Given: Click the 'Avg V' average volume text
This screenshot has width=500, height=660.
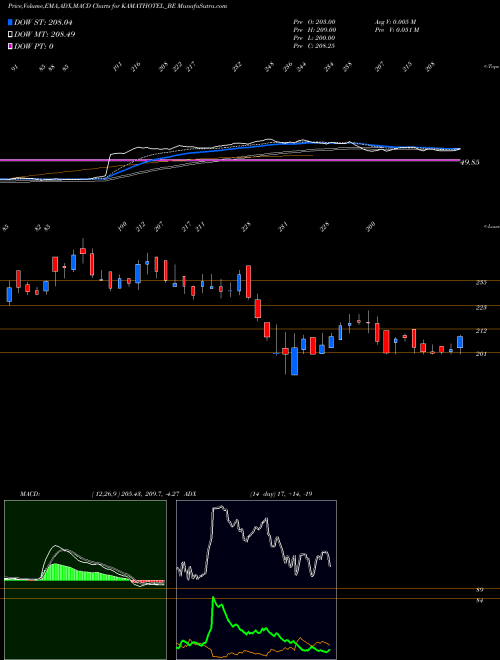Looking at the screenshot, I should pyautogui.click(x=396, y=21).
